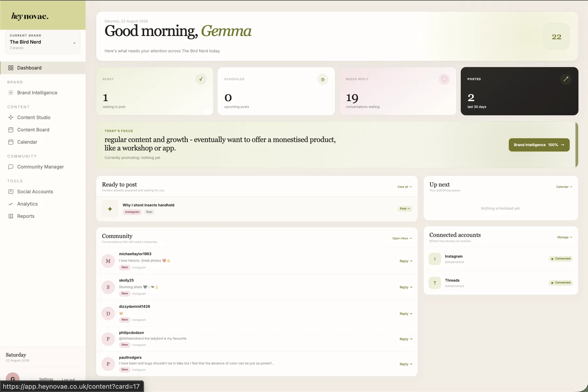Reply to philipcdodson's comment
This screenshot has height=392, width=588.
tap(406, 339)
